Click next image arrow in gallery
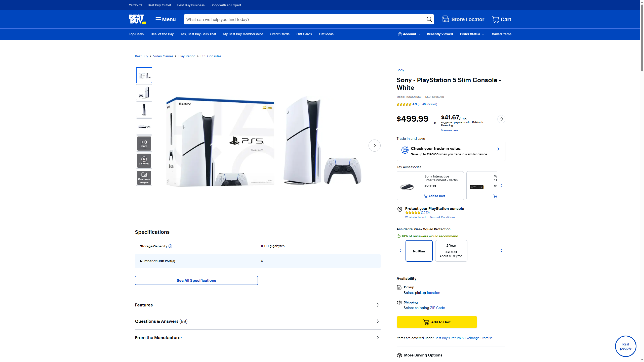The width and height of the screenshot is (644, 362). [x=374, y=146]
